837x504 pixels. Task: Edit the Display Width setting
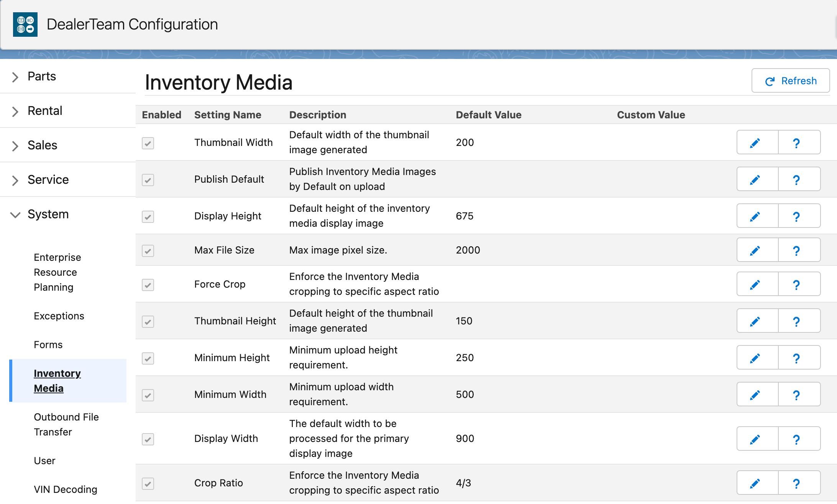pyautogui.click(x=757, y=439)
